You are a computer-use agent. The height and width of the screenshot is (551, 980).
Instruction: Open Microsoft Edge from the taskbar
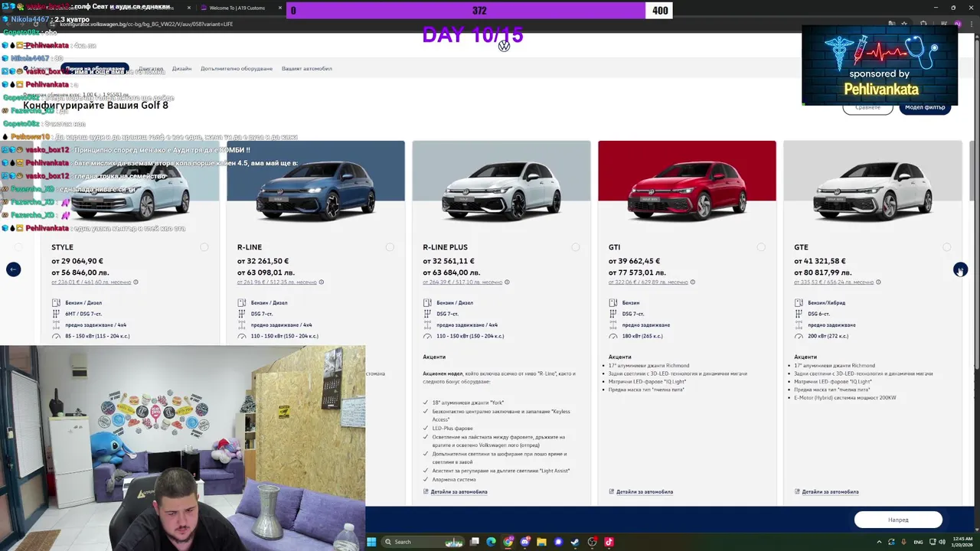(x=491, y=542)
